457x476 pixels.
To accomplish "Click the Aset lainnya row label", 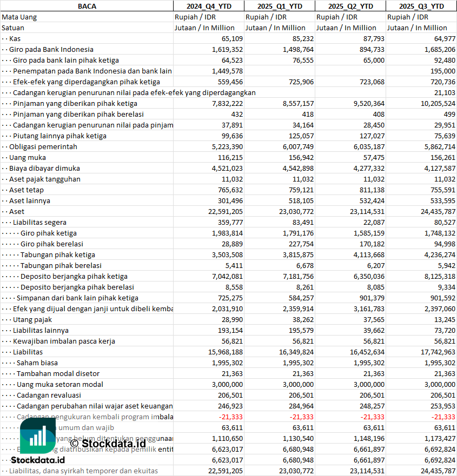I will click(x=30, y=200).
